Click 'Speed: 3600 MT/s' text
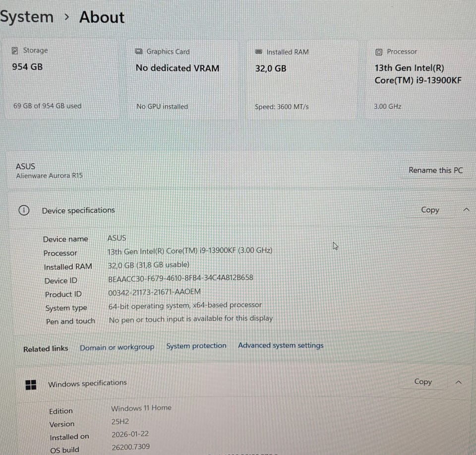This screenshot has height=455, width=476. click(282, 107)
